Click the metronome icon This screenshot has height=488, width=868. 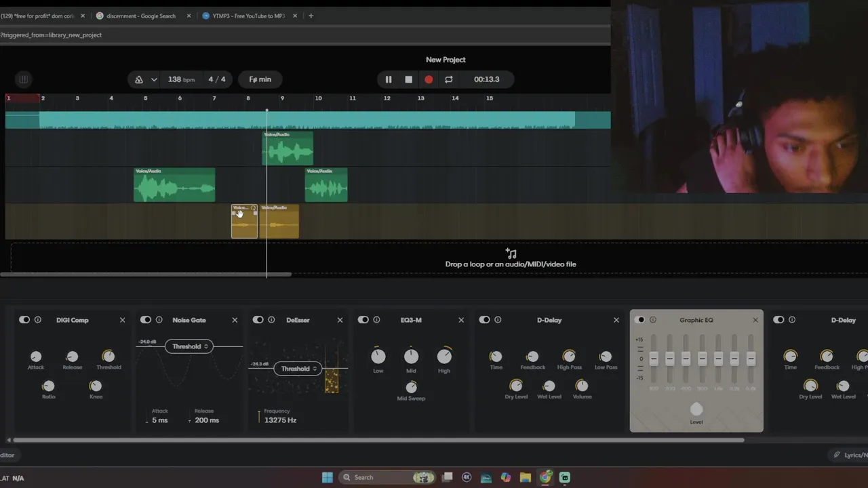pos(139,79)
